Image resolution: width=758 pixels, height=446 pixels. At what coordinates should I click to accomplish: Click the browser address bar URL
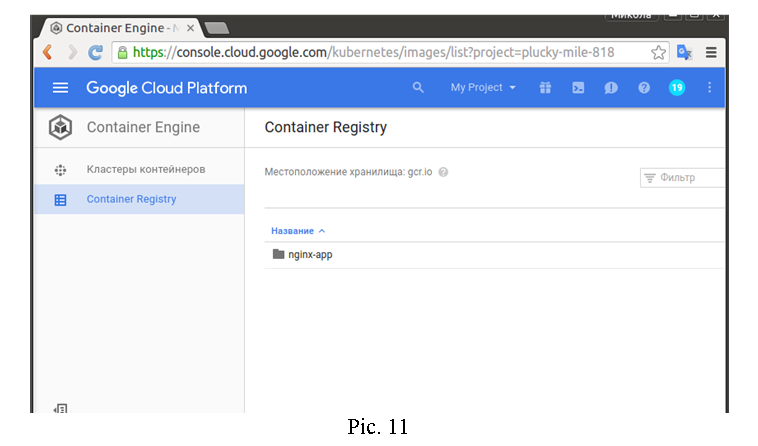[x=374, y=52]
